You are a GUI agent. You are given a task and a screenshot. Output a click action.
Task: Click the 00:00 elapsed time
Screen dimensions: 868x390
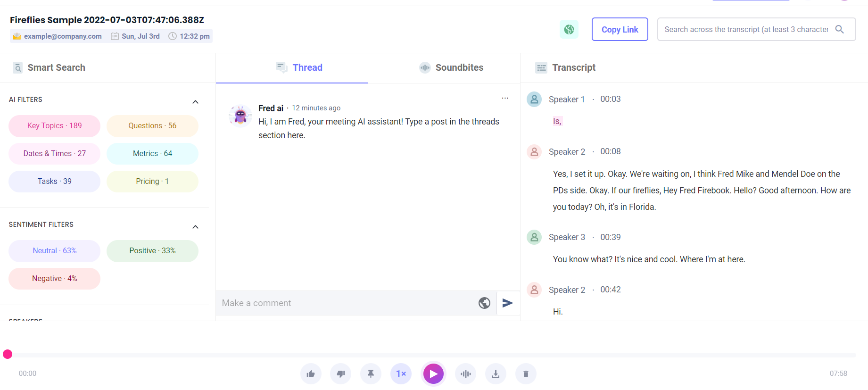[x=27, y=373]
